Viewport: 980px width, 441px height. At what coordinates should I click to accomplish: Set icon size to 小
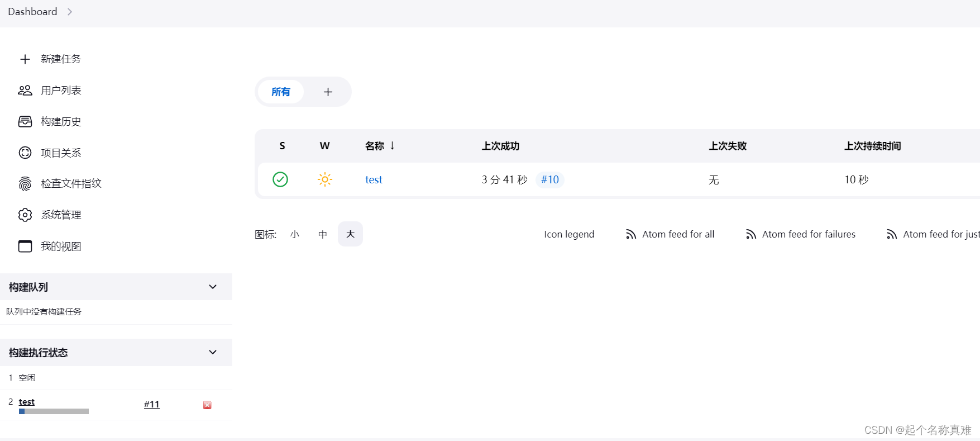point(295,234)
